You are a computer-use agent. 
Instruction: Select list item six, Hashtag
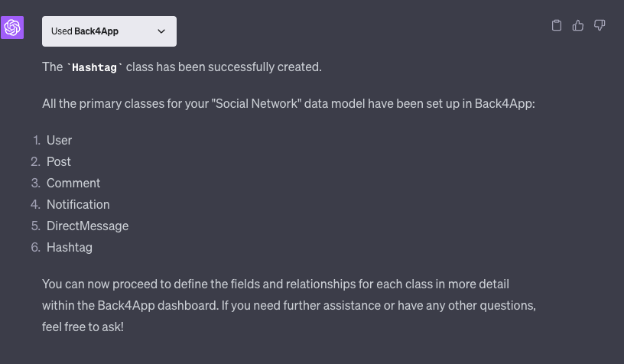[70, 248]
